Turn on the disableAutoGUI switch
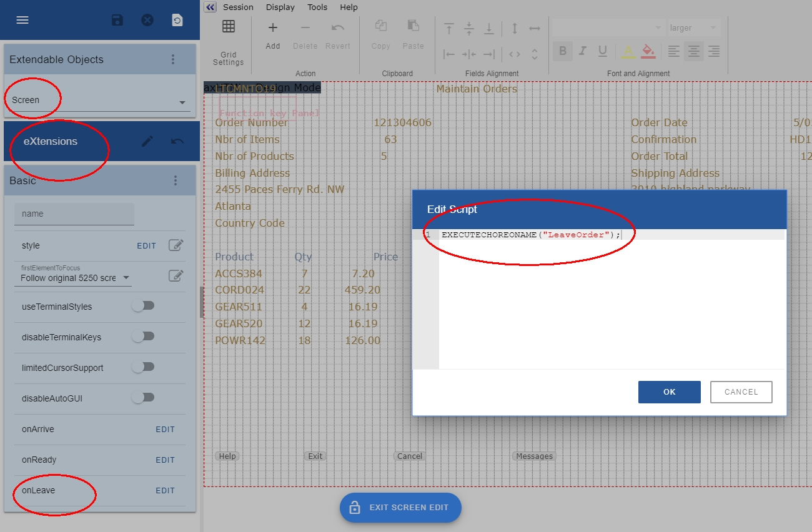 point(143,397)
